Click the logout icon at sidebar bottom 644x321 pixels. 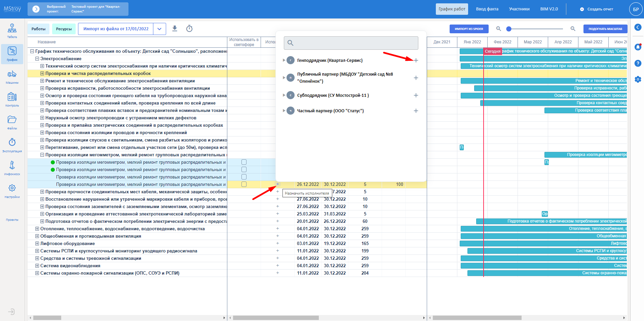(11, 312)
